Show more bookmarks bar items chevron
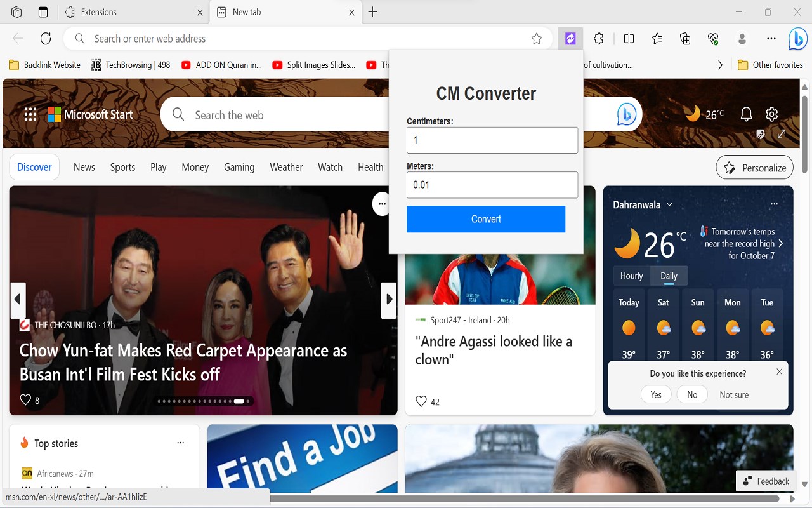 (720, 65)
